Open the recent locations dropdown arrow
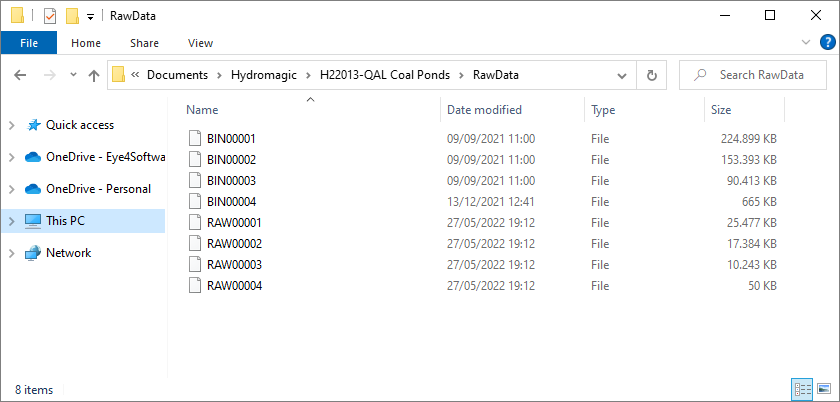Screen dimensions: 840x402 (73, 75)
